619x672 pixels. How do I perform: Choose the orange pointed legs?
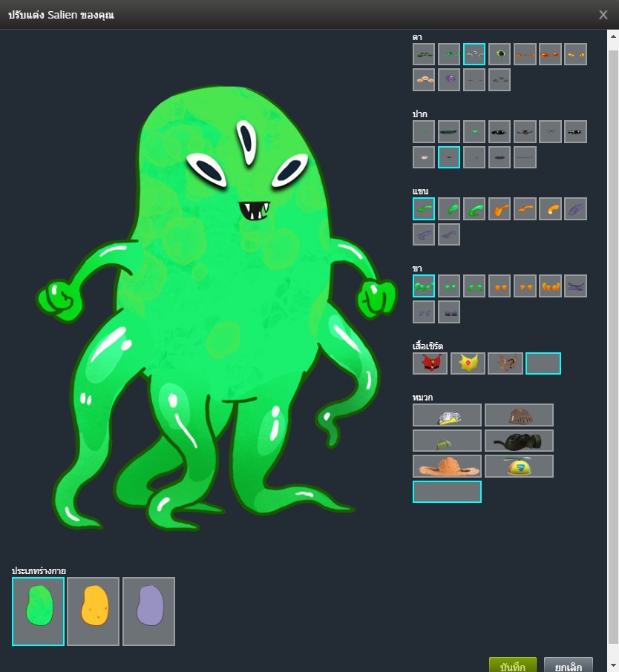click(525, 286)
